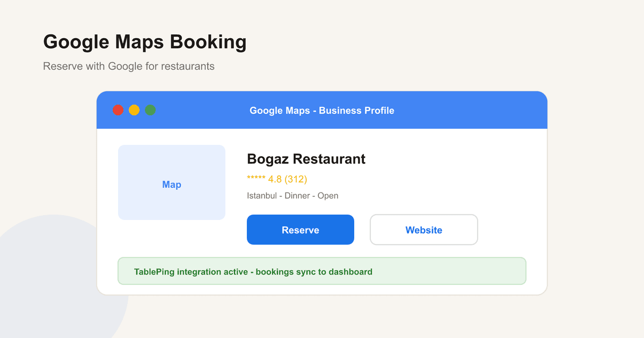Click the blue Reserve button
The width and height of the screenshot is (644, 338).
(x=301, y=230)
